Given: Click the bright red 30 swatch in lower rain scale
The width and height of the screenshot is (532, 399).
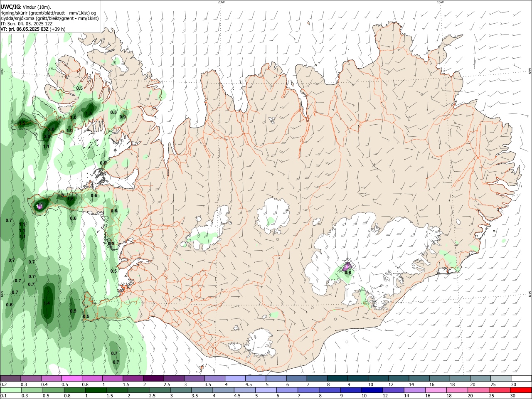Looking at the screenshot, I should coord(521,390).
